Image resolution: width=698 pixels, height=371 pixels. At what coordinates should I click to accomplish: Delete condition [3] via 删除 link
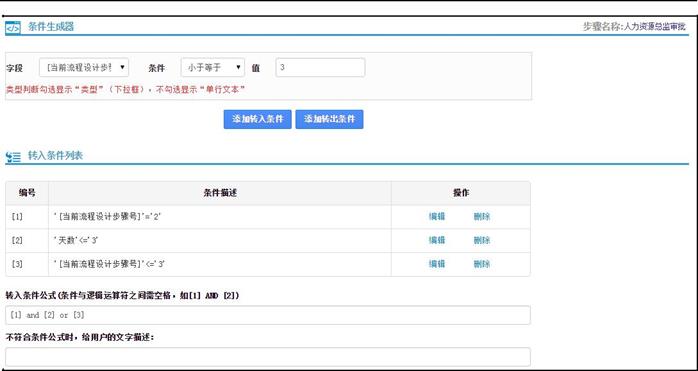[x=482, y=264]
